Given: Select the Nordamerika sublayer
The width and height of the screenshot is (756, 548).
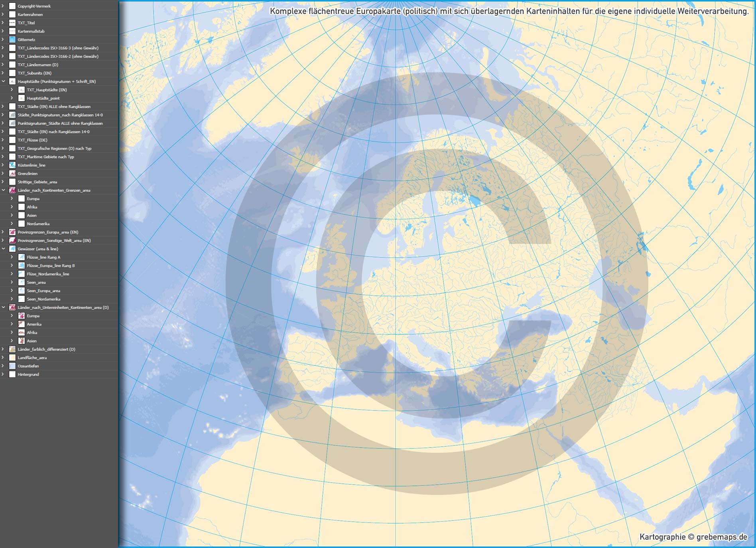Looking at the screenshot, I should tap(38, 224).
